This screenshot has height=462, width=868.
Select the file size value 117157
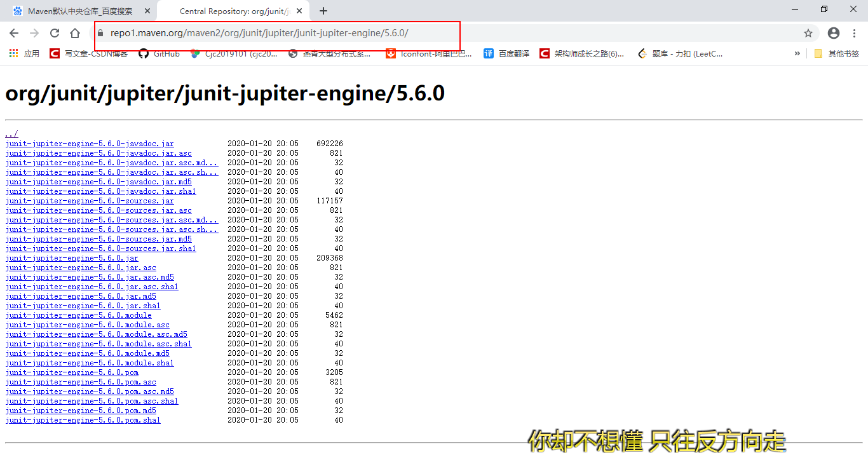click(330, 201)
